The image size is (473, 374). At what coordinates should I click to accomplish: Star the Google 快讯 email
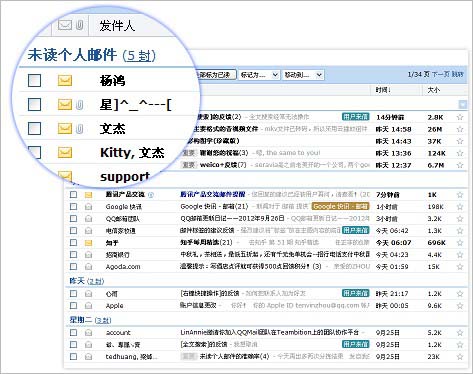pyautogui.click(x=460, y=207)
